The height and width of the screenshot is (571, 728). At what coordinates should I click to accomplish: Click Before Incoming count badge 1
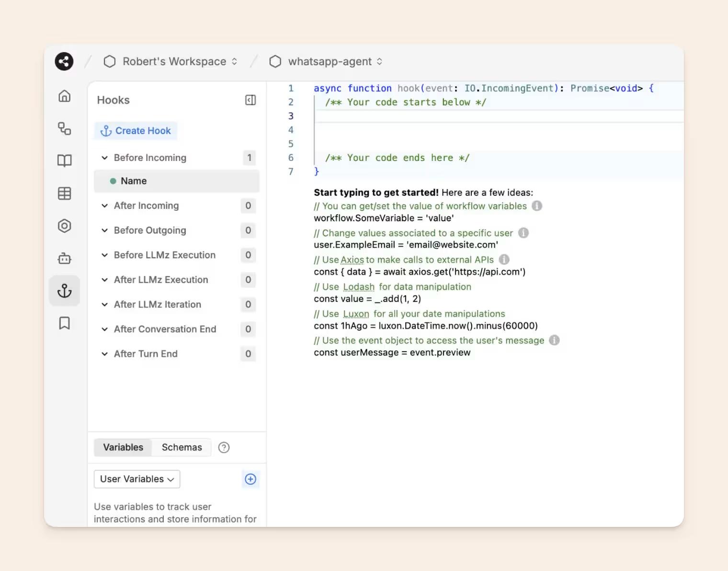click(249, 158)
